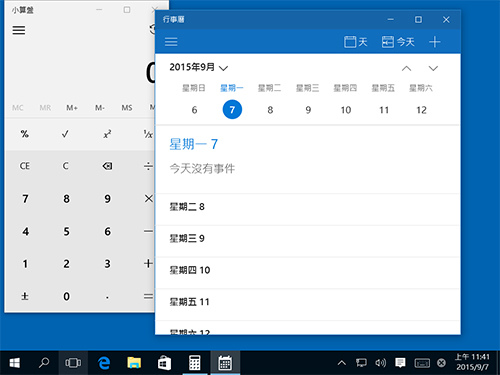Select highlighted day 7 in week strip
The width and height of the screenshot is (500, 375).
point(232,109)
